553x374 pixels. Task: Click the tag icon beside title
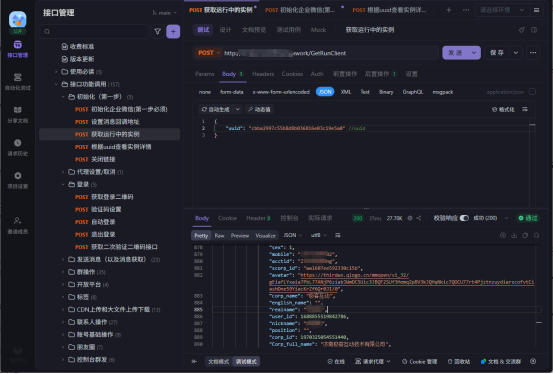[521, 30]
